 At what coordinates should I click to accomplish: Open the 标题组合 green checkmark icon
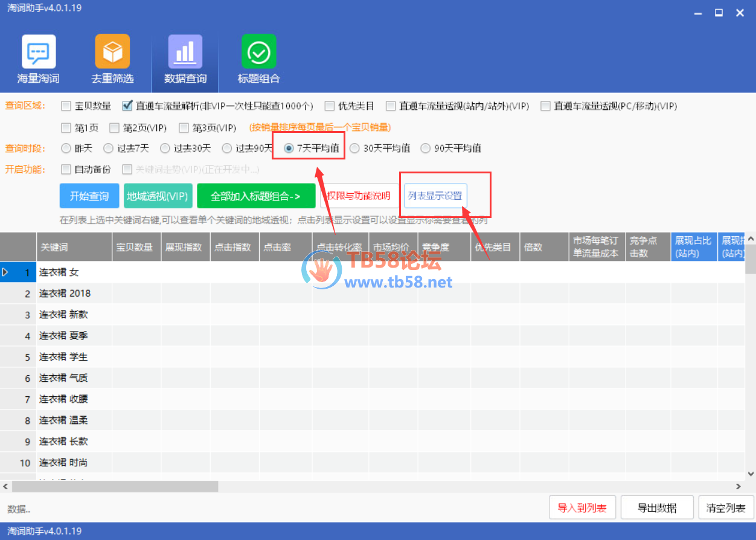258,52
